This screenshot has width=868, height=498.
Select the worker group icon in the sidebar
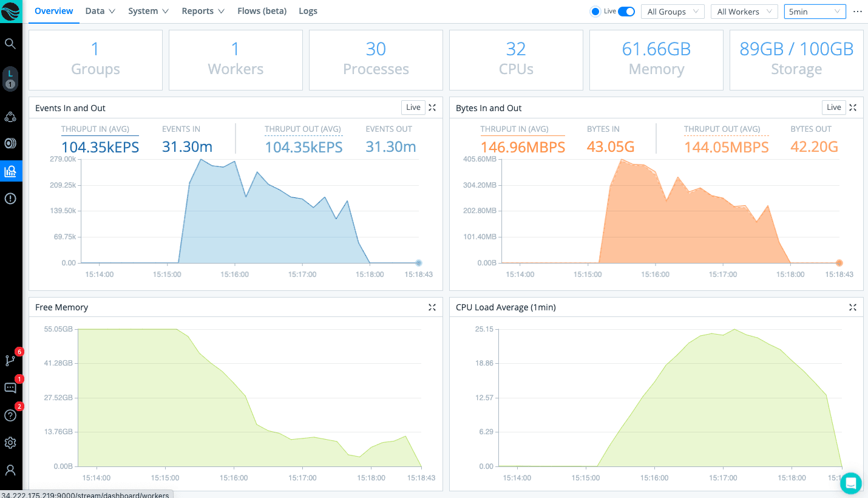click(10, 117)
